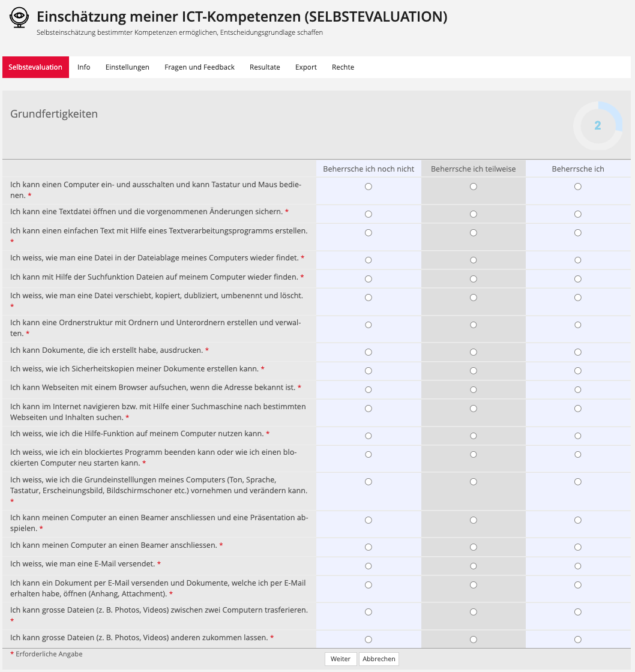
Task: Click the Selbstevaluation tab
Action: click(35, 67)
